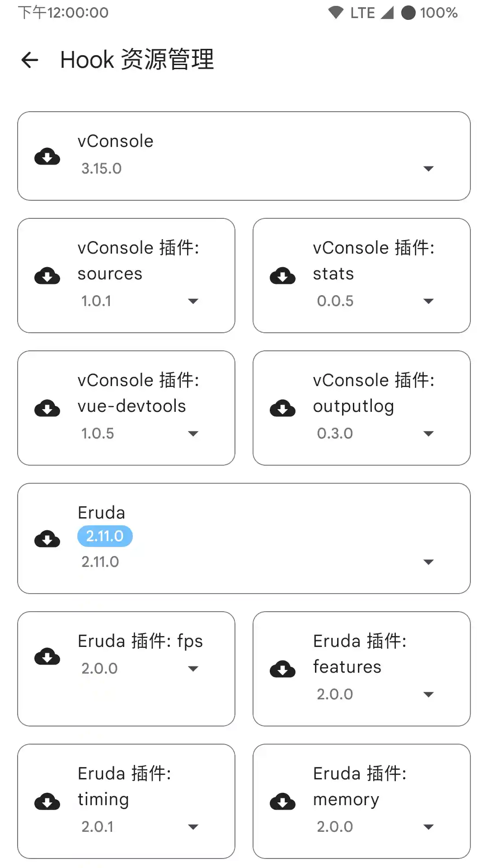Open vue-devtools version 1.0.5 dropdown
The height and width of the screenshot is (868, 488).
tap(193, 434)
